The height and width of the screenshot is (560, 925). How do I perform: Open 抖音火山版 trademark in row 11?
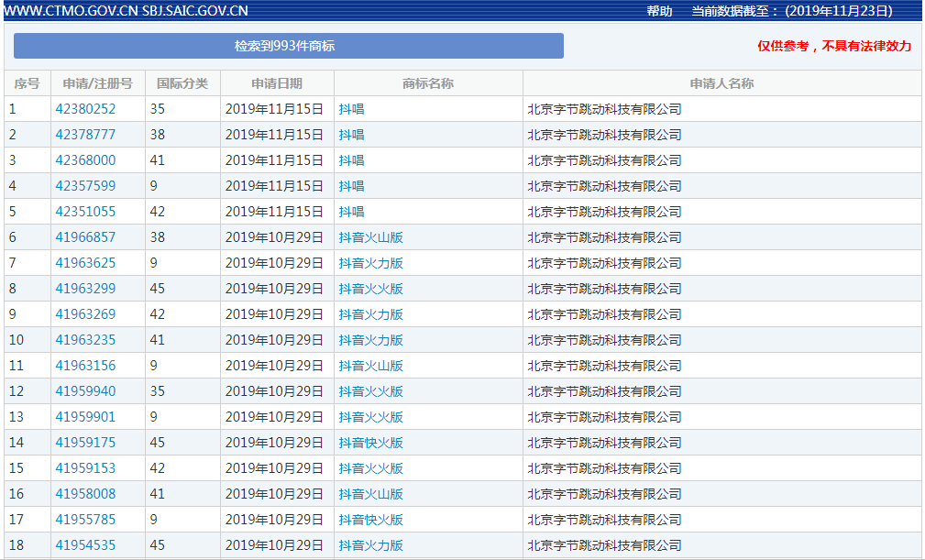[371, 366]
